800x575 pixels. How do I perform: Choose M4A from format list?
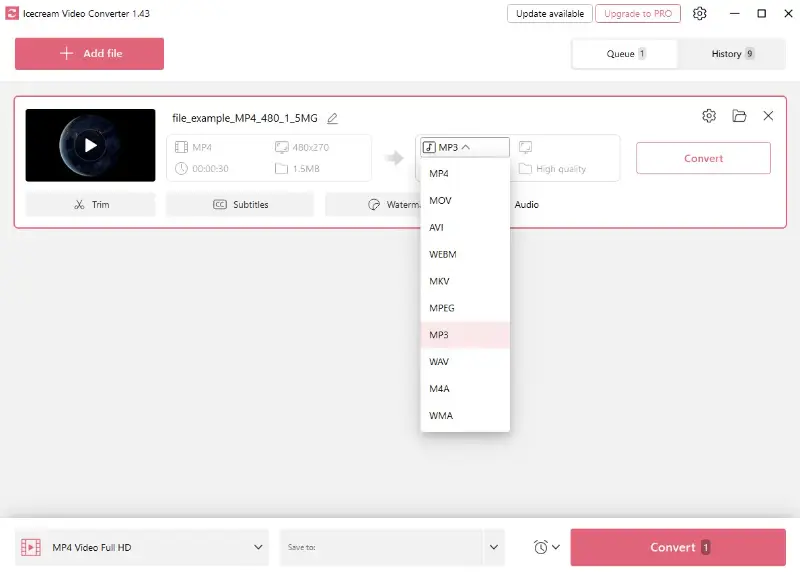click(465, 389)
